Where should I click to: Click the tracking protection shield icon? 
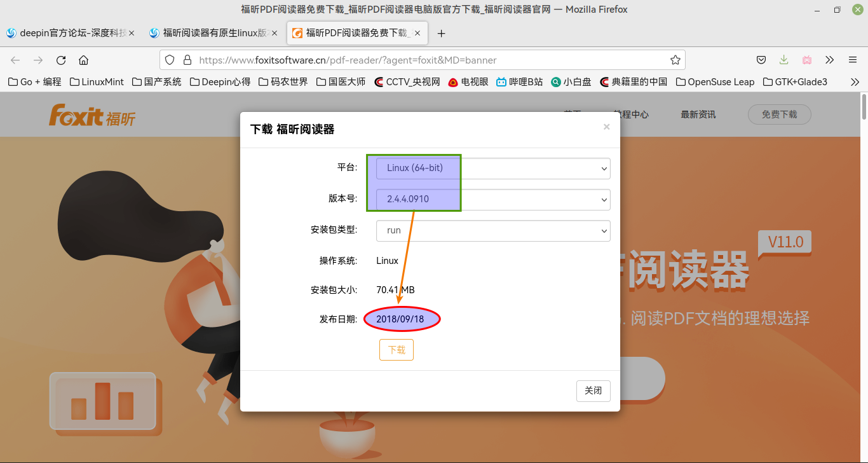click(169, 59)
